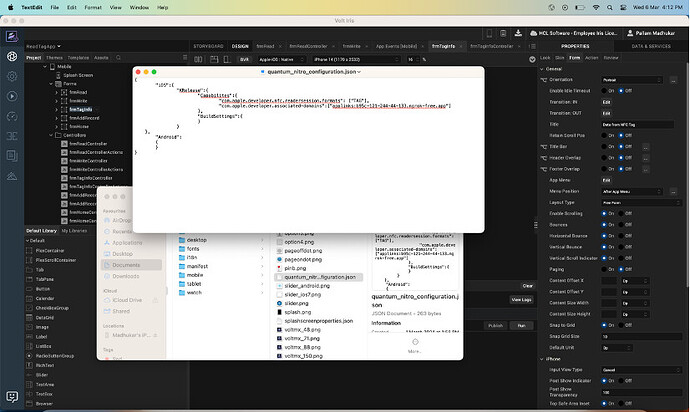690x412 pixels.
Task: Click the Run button
Action: pos(521,326)
